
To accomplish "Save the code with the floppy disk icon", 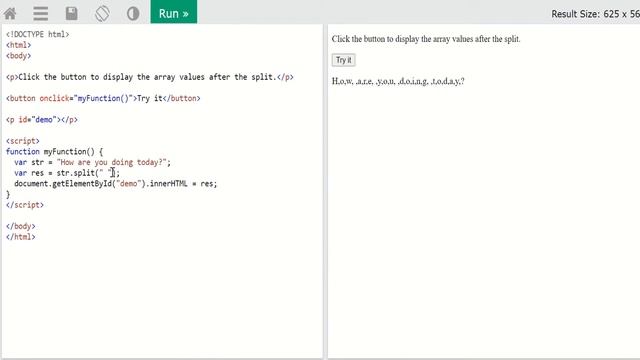I will tap(71, 13).
